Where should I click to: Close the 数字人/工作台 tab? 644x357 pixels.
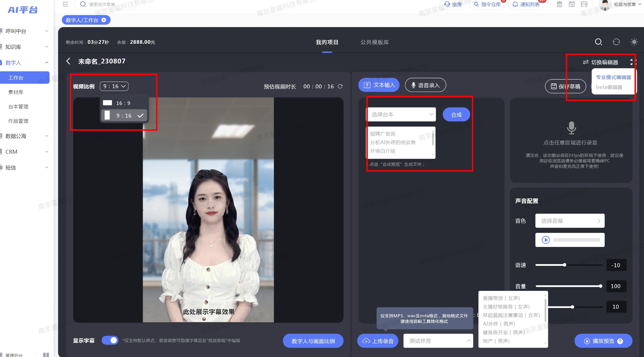coord(103,20)
